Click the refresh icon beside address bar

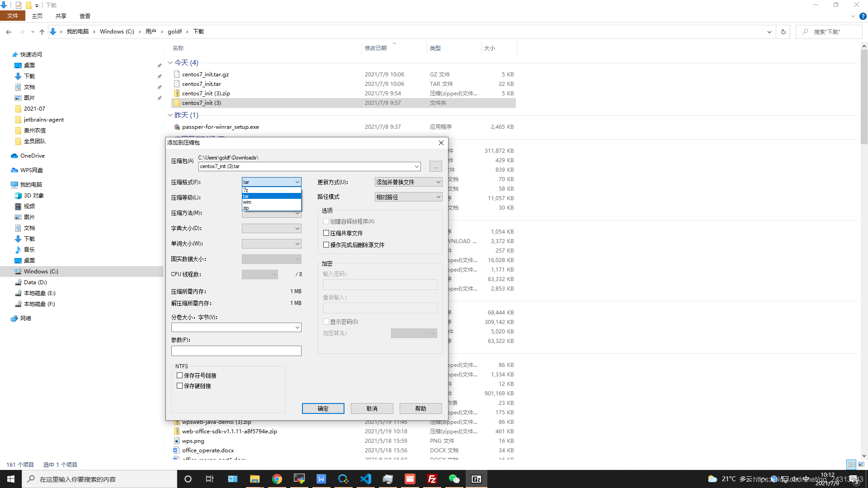click(783, 32)
